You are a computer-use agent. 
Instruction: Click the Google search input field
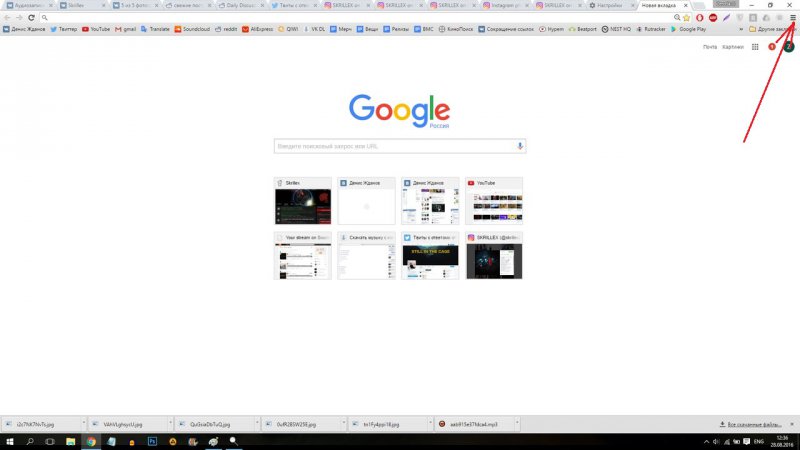395,146
